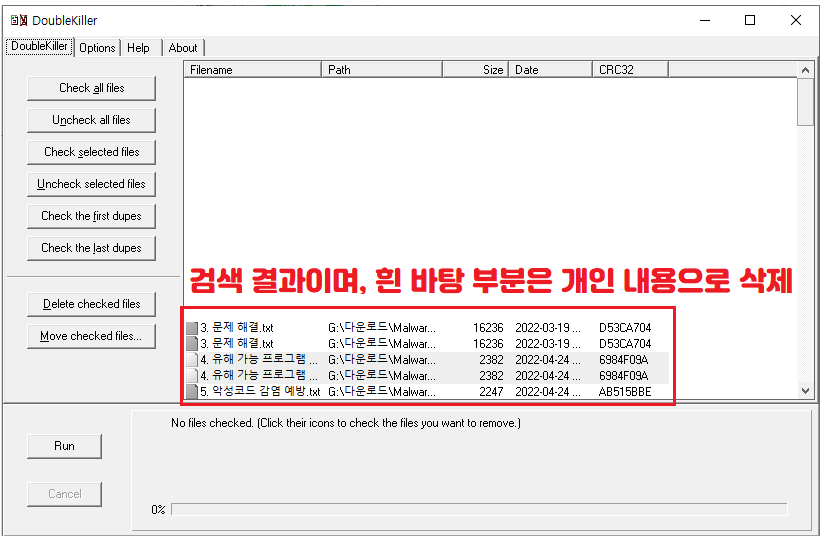Minimize the DoubleKiller window

tap(705, 20)
